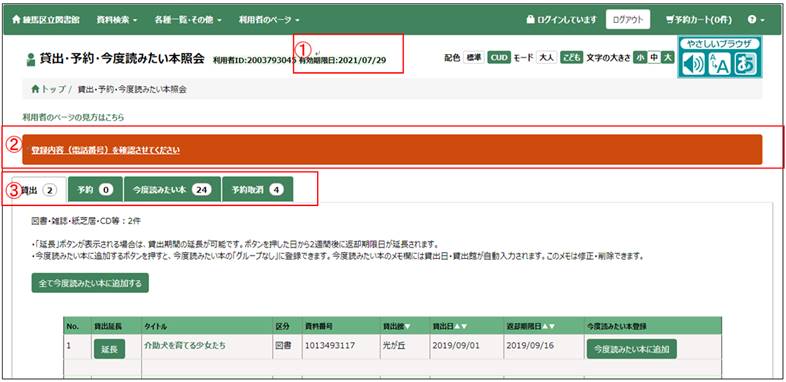Open the 資料検索 dropdown menu

tap(116, 20)
